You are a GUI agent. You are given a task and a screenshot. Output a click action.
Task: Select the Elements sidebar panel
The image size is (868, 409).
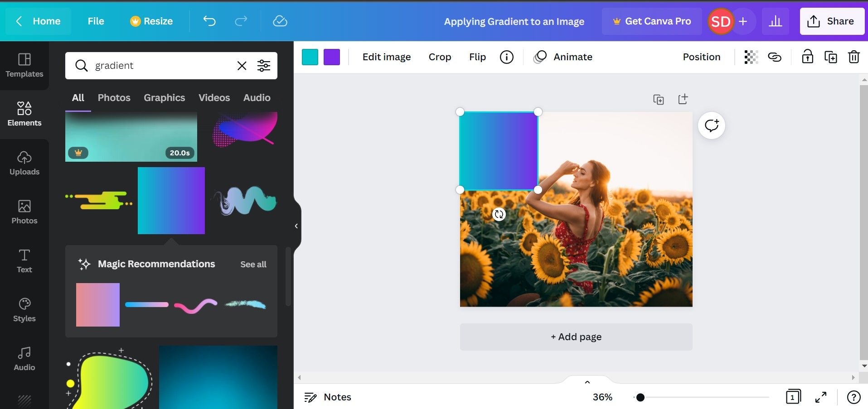tap(24, 115)
